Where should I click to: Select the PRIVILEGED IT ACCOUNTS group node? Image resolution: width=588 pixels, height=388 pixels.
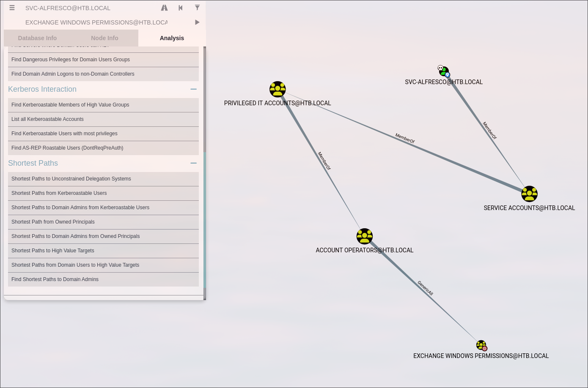click(x=278, y=90)
